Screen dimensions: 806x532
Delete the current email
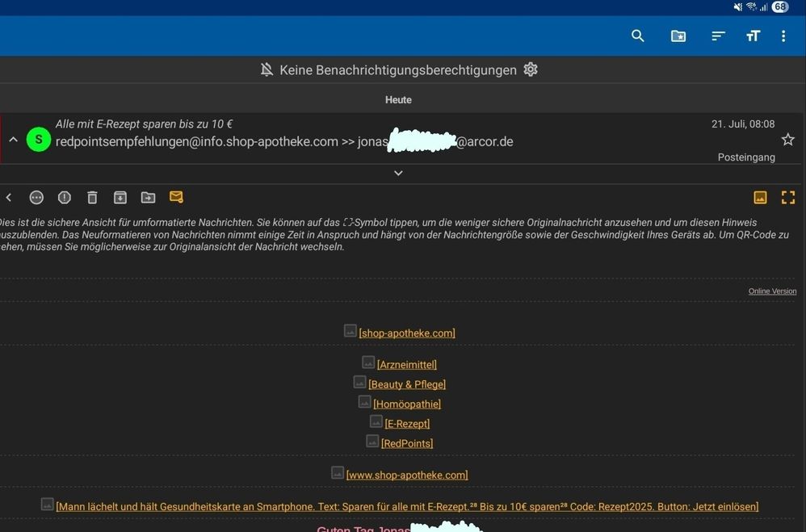[92, 197]
